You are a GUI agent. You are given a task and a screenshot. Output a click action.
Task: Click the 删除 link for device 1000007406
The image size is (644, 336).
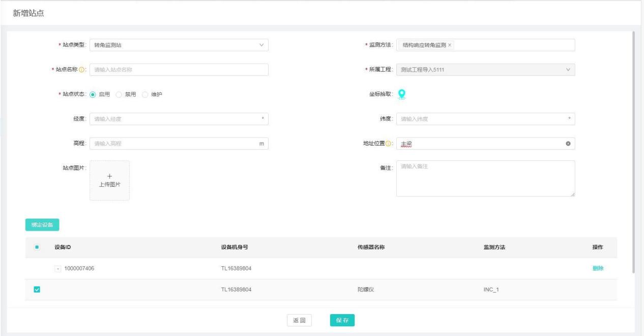point(598,269)
